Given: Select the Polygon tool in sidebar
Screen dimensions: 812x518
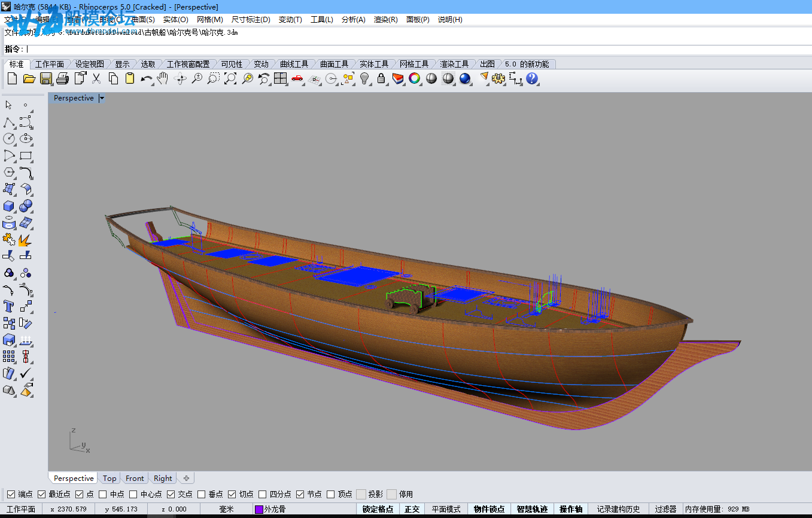Looking at the screenshot, I should click(9, 172).
